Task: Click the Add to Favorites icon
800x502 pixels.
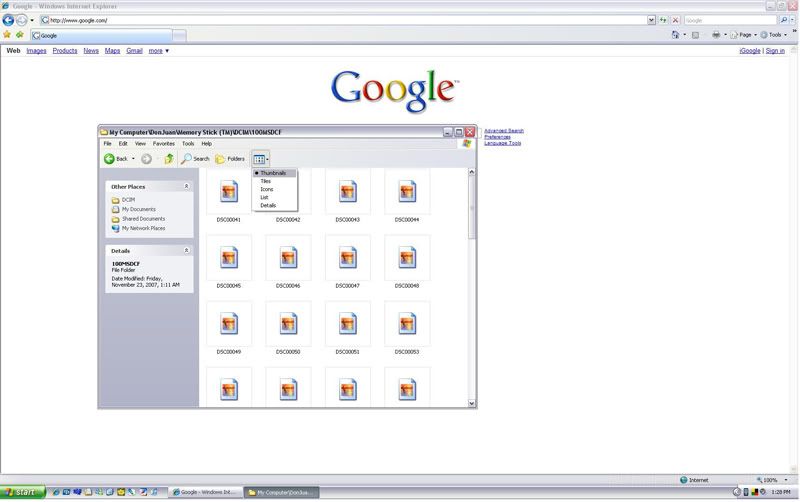Action: [x=19, y=35]
